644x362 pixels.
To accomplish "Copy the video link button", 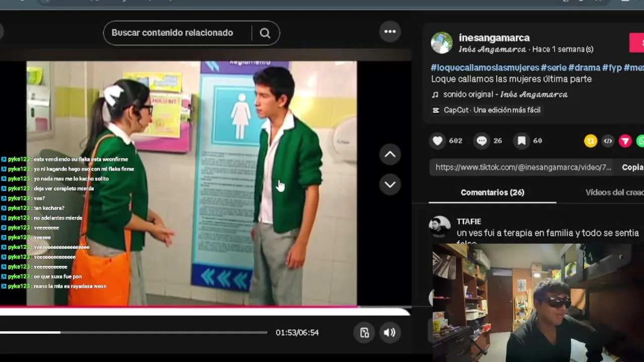I will 633,167.
